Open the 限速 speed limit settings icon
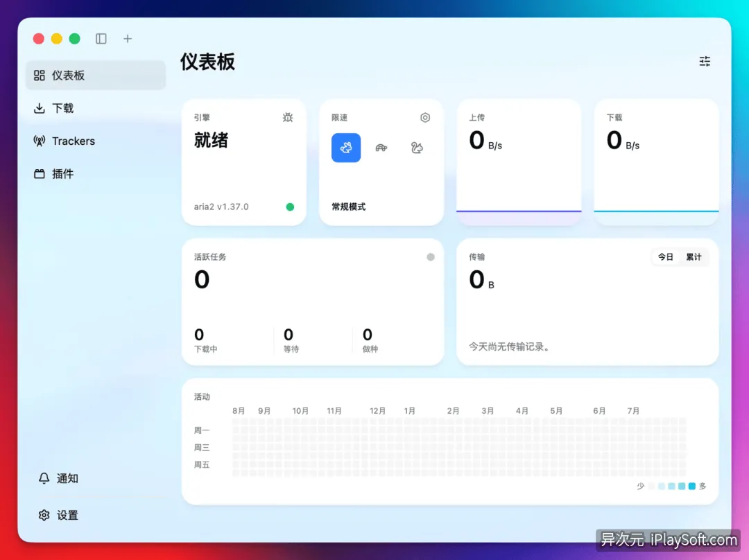Viewport: 749px width, 560px height. click(x=425, y=117)
